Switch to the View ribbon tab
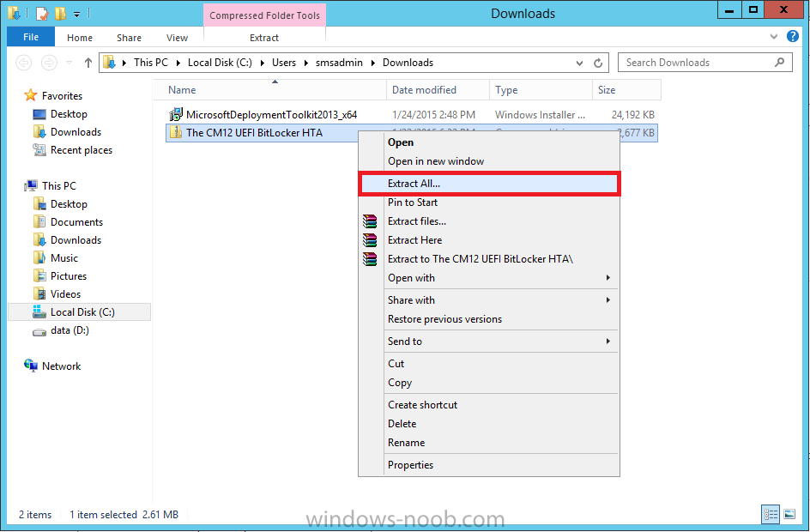Viewport: 810px width, 532px height. tap(177, 38)
